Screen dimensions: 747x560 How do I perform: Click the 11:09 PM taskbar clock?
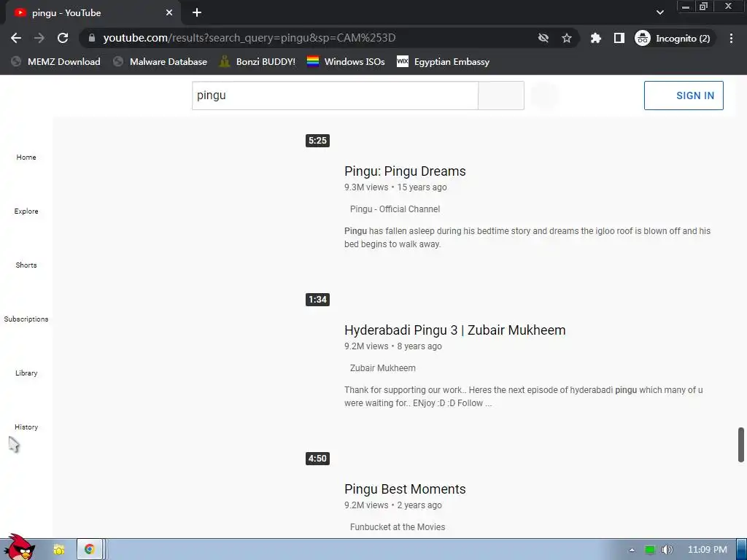pyautogui.click(x=708, y=550)
